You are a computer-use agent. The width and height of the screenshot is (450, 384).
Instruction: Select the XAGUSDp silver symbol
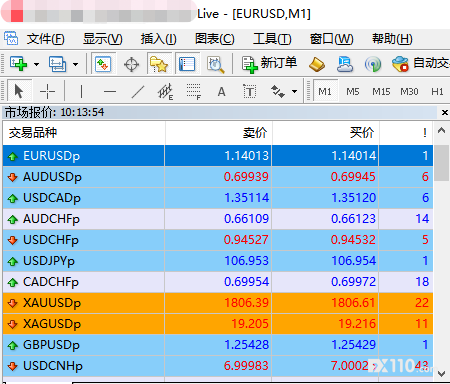pyautogui.click(x=52, y=324)
